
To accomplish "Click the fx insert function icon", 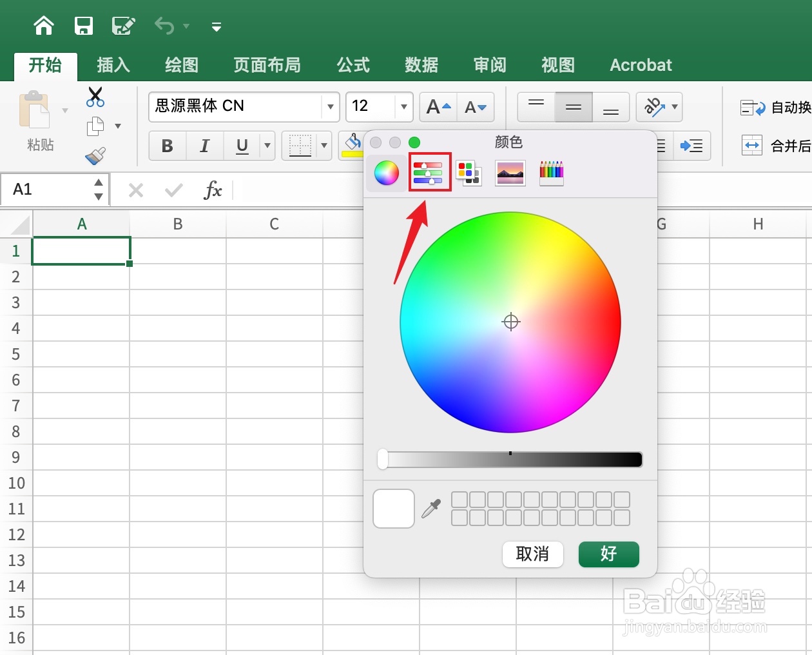I will tap(213, 190).
